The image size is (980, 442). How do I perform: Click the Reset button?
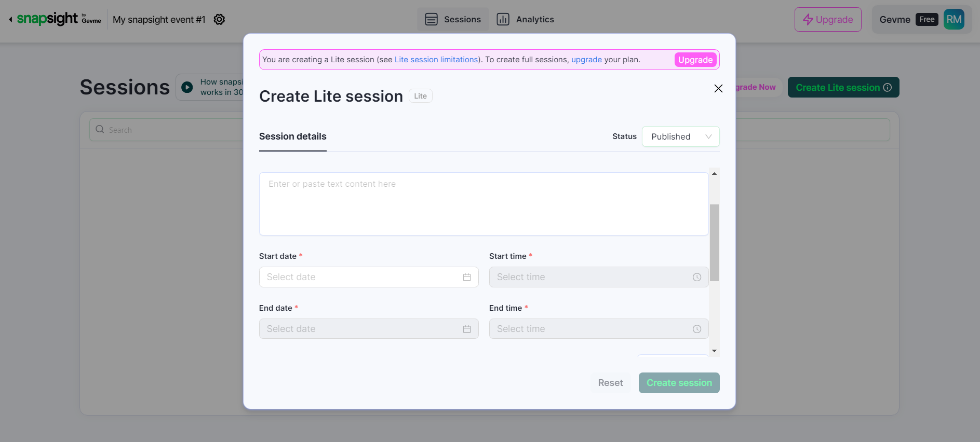[610, 383]
